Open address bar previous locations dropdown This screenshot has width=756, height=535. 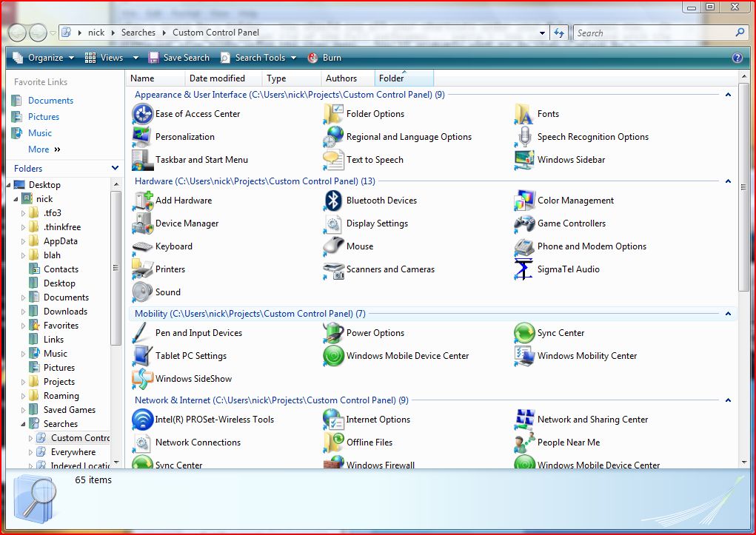(x=543, y=33)
